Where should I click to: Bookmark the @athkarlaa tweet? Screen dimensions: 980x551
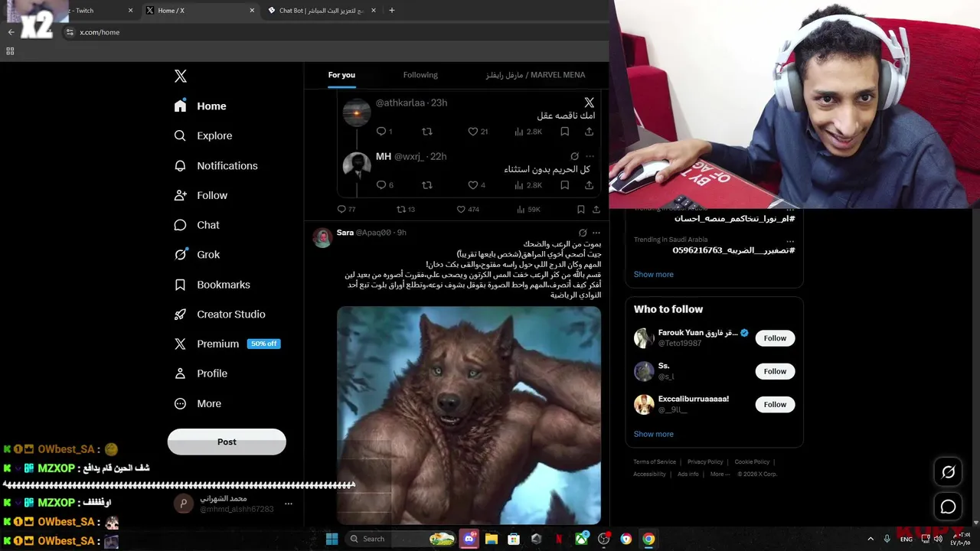(564, 132)
